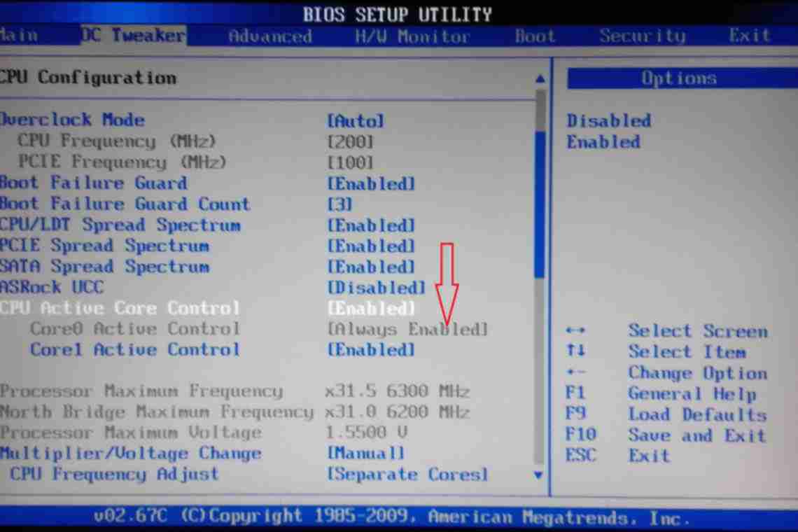This screenshot has height=532, width=798.
Task: Click the Boot Failure Guard Count label
Action: tap(125, 204)
